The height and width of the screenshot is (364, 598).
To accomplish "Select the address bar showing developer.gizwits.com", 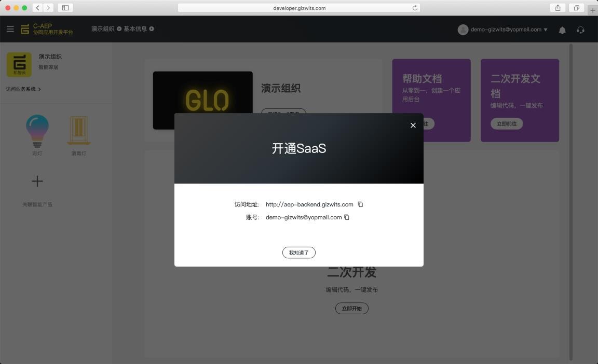I will click(298, 8).
